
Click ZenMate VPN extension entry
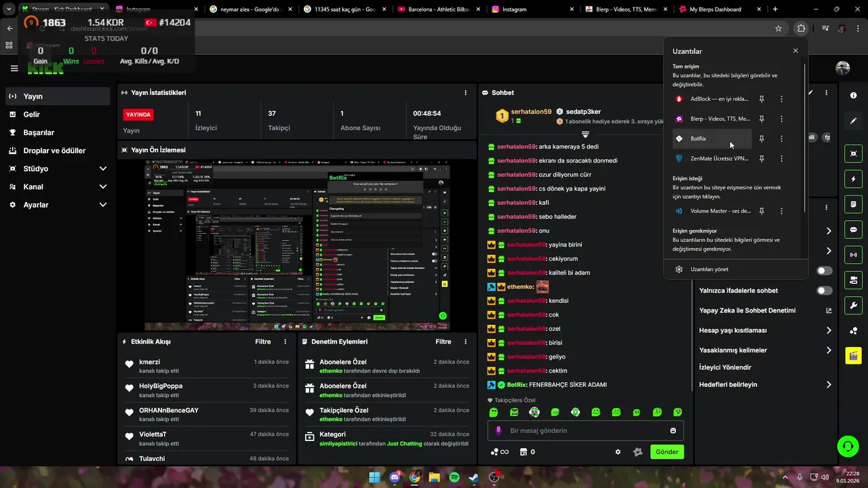click(713, 159)
